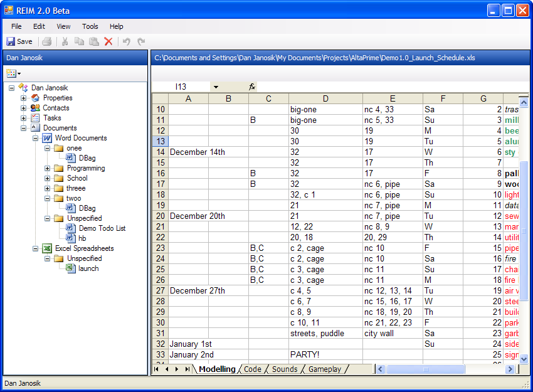Click the Copy icon in toolbar
Viewport: 533px width, 392px height.
(x=79, y=41)
